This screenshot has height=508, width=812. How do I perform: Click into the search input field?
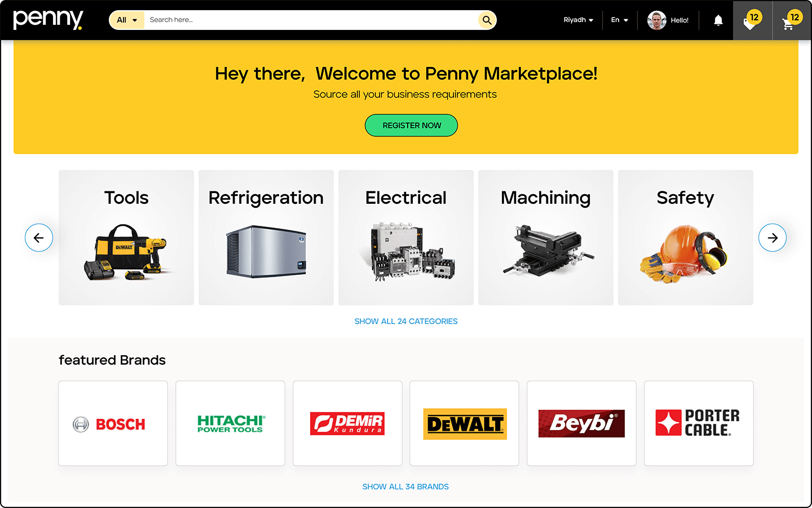click(311, 20)
